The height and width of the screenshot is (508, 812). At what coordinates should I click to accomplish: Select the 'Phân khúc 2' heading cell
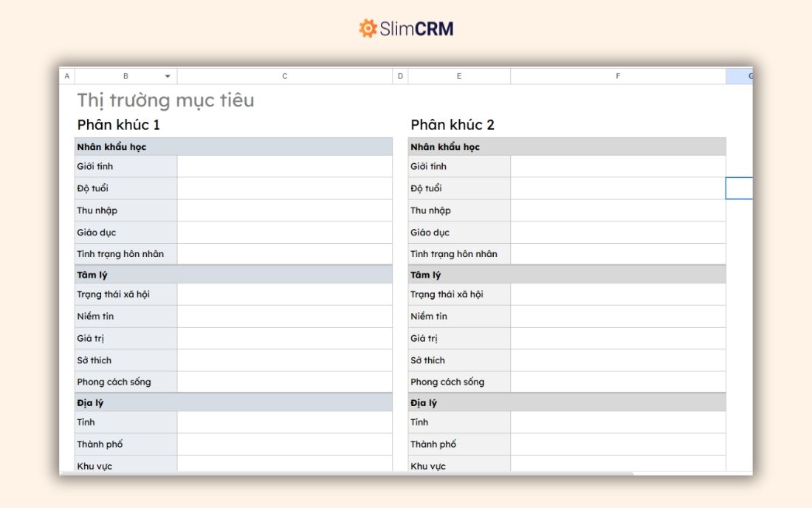[453, 125]
